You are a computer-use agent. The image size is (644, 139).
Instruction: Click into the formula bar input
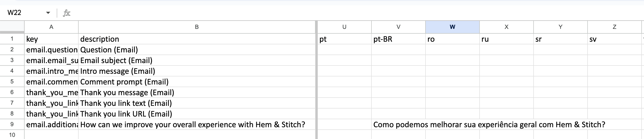(348, 13)
